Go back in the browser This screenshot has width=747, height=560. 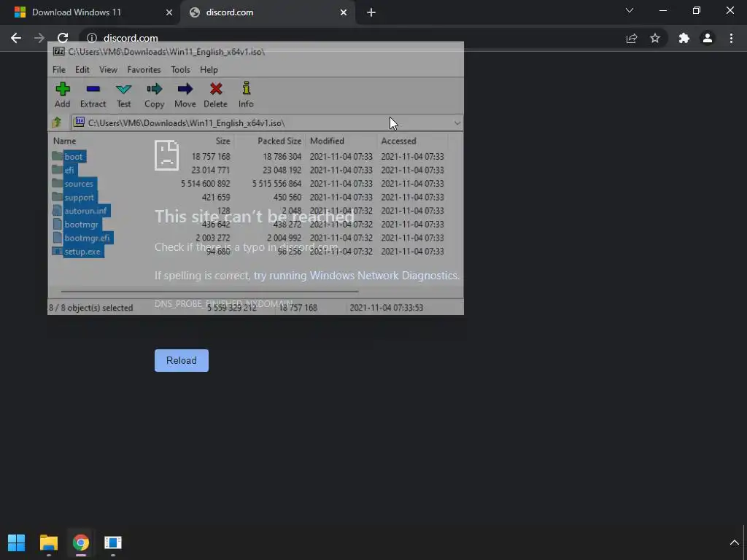[16, 38]
